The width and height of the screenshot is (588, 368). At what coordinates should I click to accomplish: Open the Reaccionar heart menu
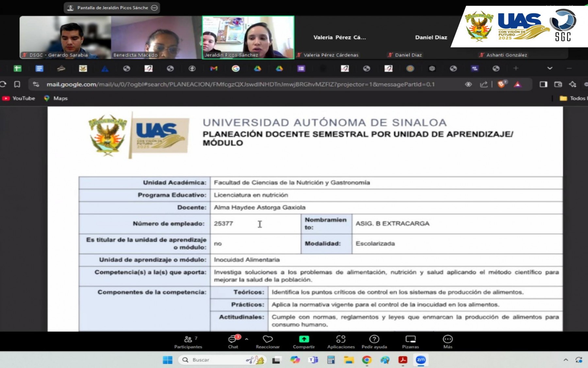point(268,342)
